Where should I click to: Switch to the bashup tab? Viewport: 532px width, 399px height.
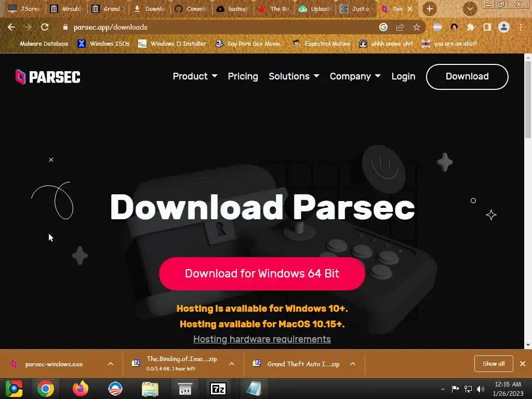coord(233,9)
